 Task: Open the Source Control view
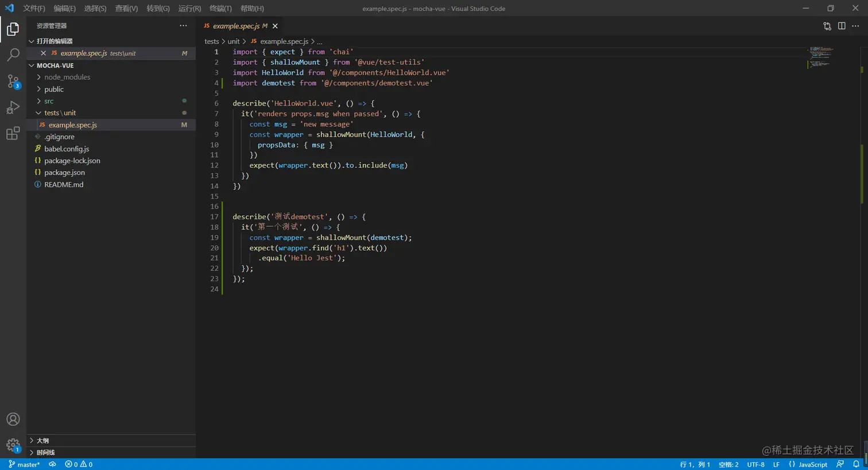click(x=13, y=81)
